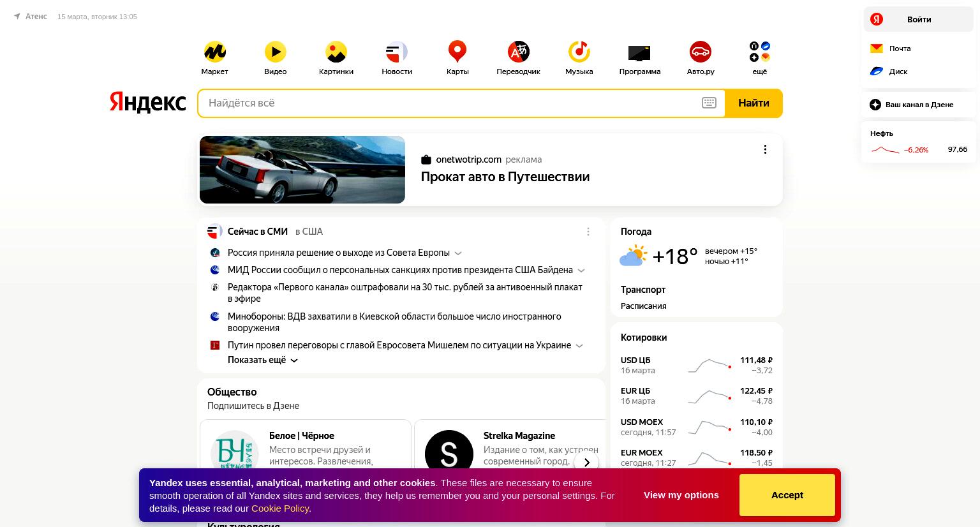Open the Общество section heading

(232, 392)
